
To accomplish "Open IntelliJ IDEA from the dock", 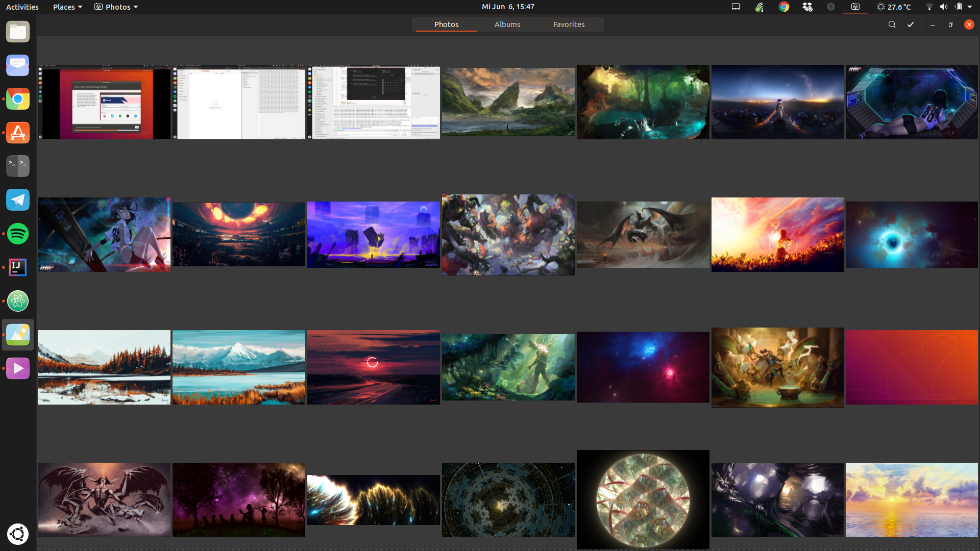I will (x=18, y=267).
